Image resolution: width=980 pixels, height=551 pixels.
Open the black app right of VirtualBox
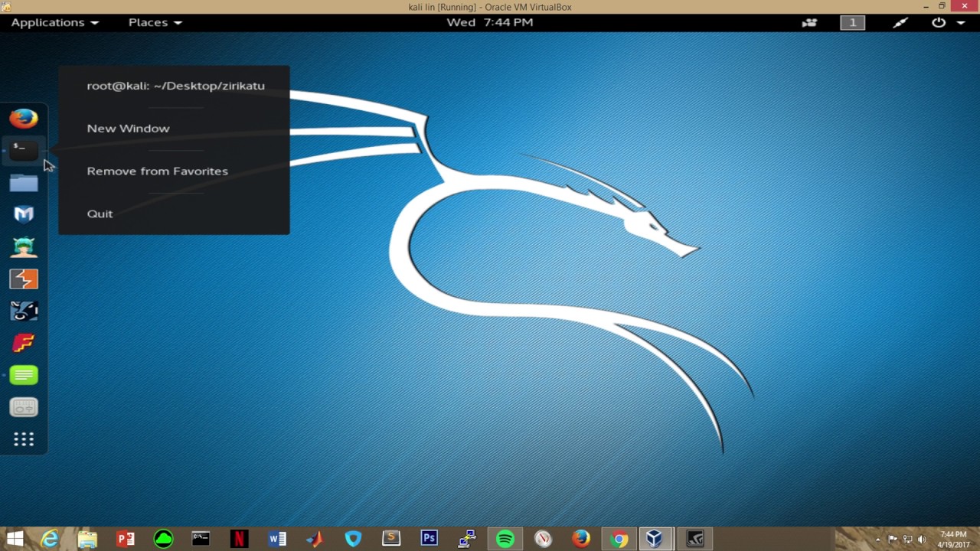click(x=694, y=539)
